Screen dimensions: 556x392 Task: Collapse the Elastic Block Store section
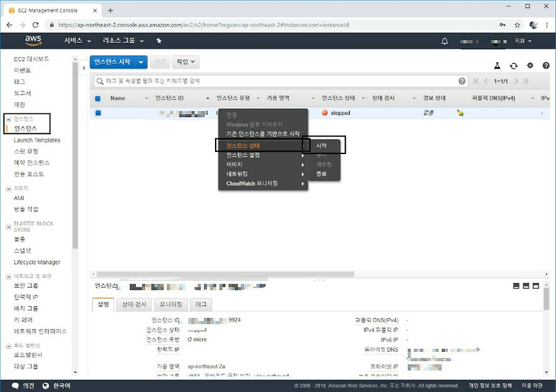[9, 227]
